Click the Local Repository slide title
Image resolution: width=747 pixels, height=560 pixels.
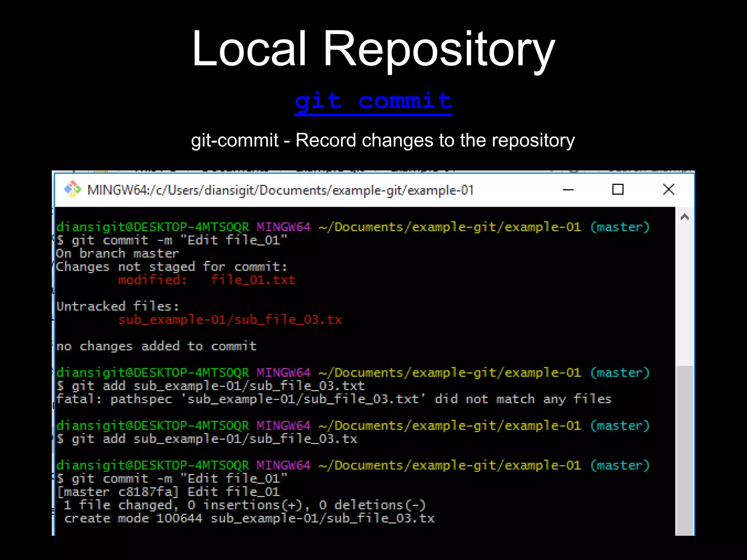coord(373,49)
